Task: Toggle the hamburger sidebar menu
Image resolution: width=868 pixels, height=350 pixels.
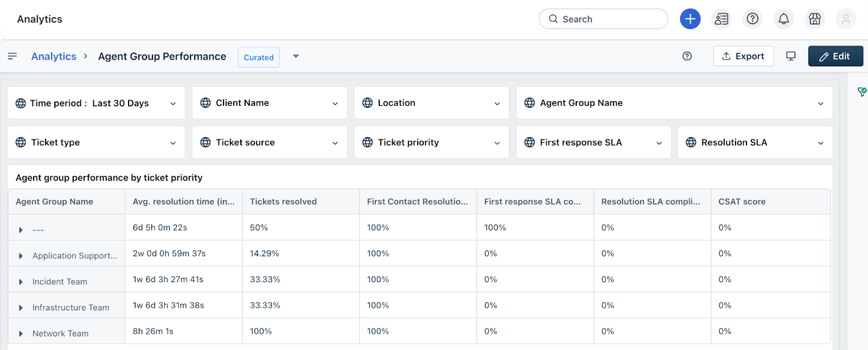Action: [x=12, y=56]
